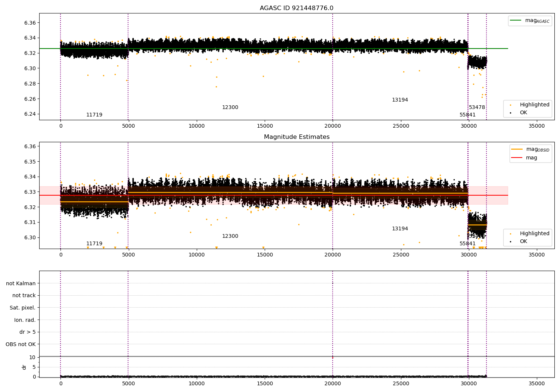
Task: Click the 'not Kalman' axis label
Action: [21, 283]
